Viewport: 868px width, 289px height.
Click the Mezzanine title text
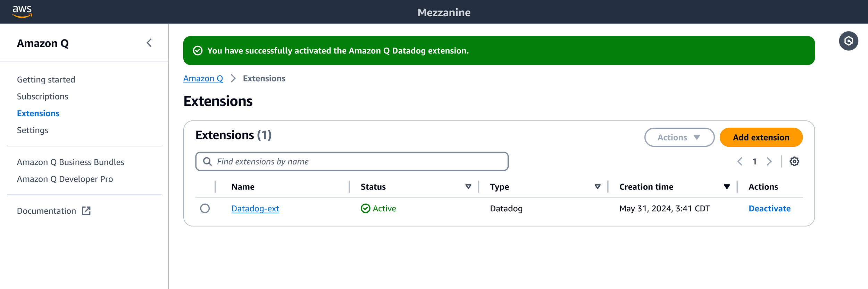coord(444,12)
